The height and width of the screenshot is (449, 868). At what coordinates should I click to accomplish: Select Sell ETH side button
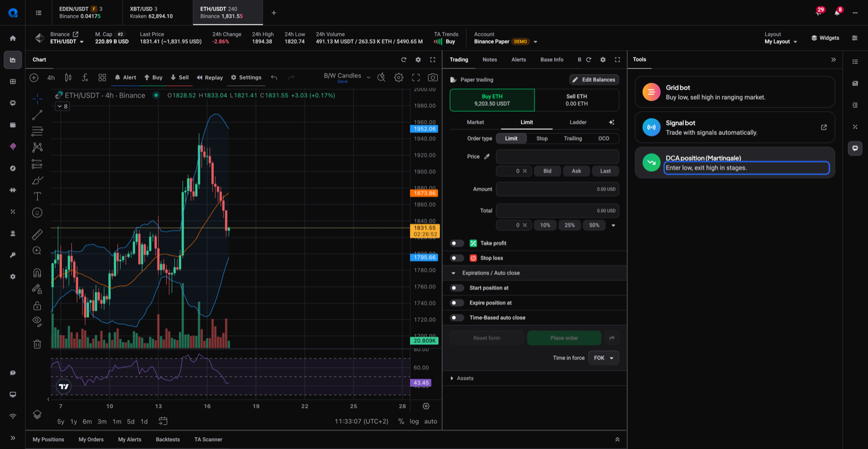[577, 100]
